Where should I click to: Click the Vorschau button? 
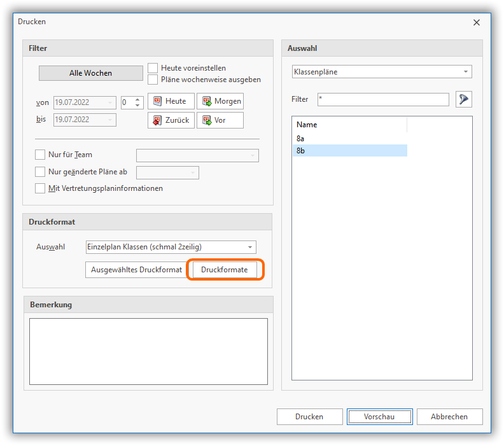(x=379, y=417)
